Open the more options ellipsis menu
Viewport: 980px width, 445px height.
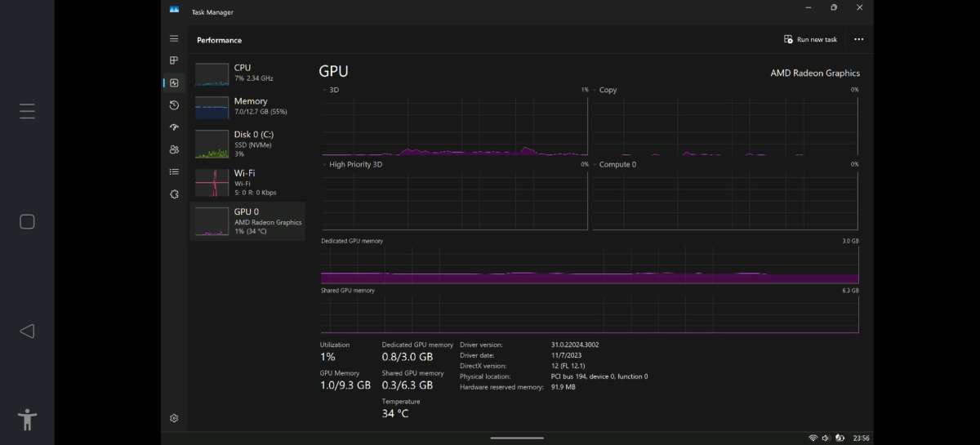(858, 39)
